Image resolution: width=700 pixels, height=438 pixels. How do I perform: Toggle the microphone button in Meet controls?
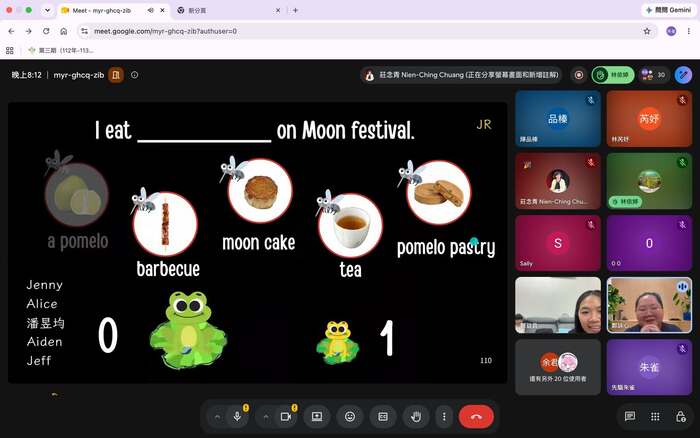coord(238,417)
